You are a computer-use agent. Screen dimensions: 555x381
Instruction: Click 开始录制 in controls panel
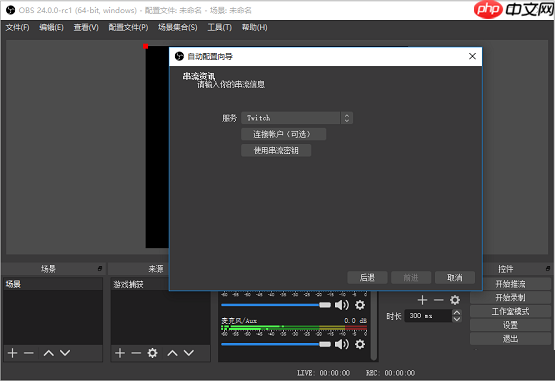[510, 298]
